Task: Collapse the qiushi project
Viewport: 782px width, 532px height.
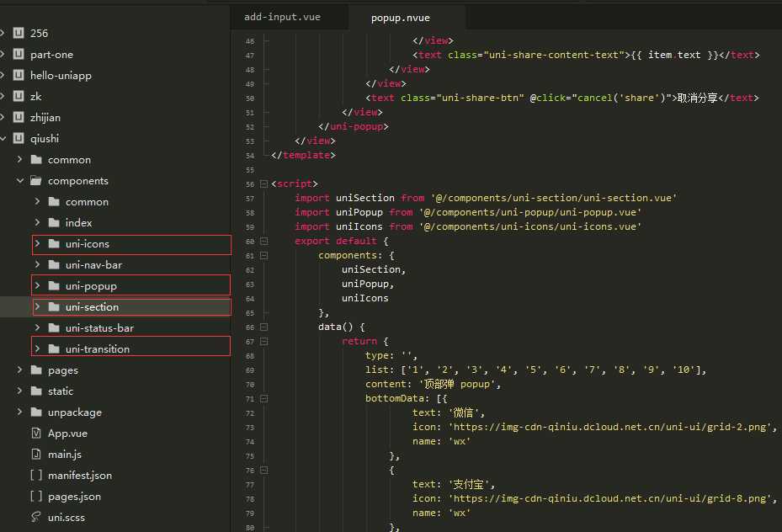Action: 3,138
